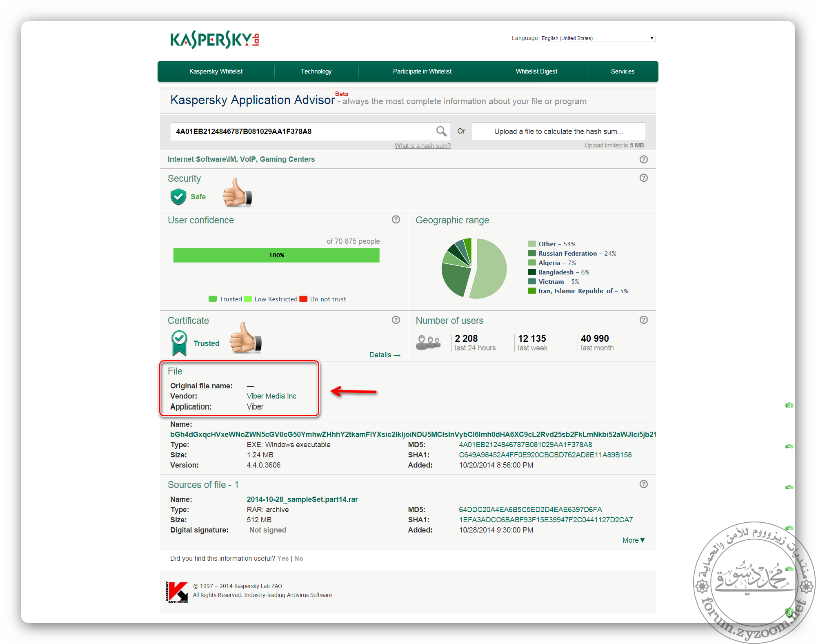Screen dimensions: 816x644
Task: Click file MD5 value 4A01EB2124846787B081029AA1F378A8
Action: coord(525,445)
